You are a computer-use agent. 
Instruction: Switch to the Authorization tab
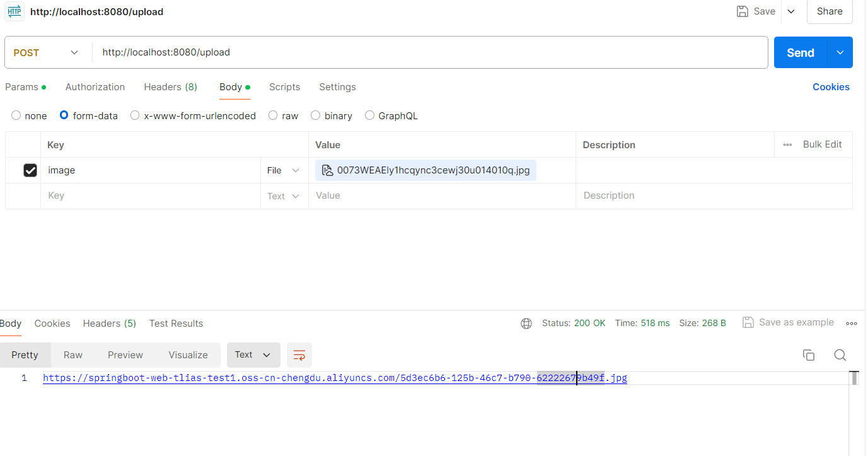pyautogui.click(x=95, y=87)
